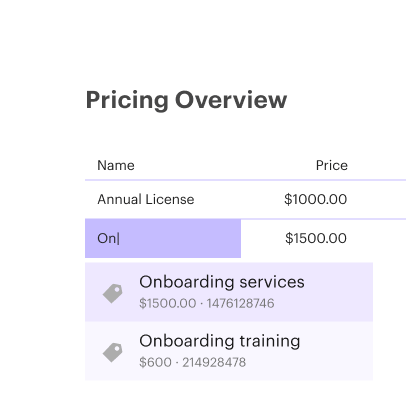Place cursor after "On" in highlighted cell

[119, 239]
